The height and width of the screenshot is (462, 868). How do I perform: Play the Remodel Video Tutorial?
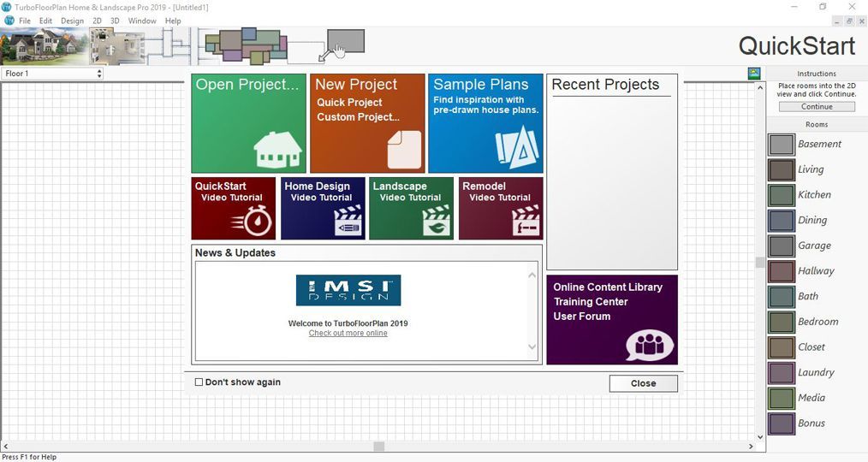[501, 208]
